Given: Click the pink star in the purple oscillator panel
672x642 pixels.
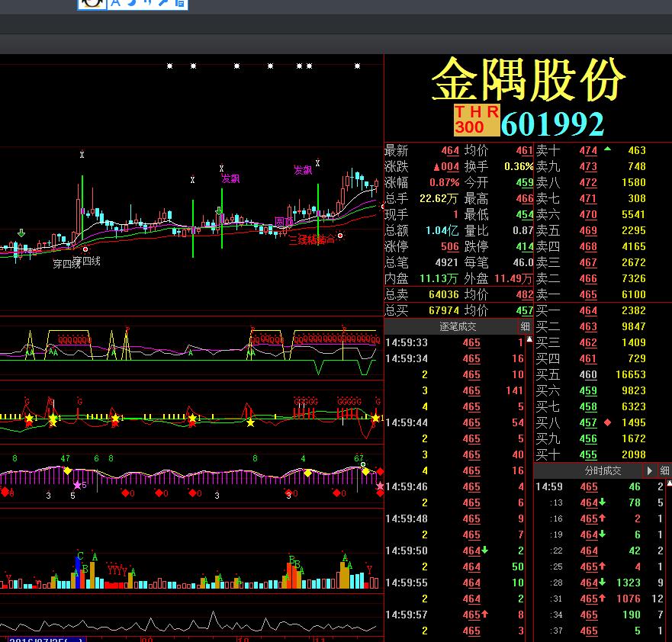Looking at the screenshot, I should click(x=77, y=485).
